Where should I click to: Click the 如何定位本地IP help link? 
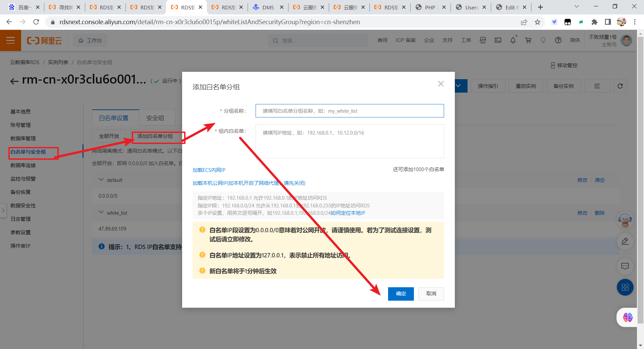347,213
